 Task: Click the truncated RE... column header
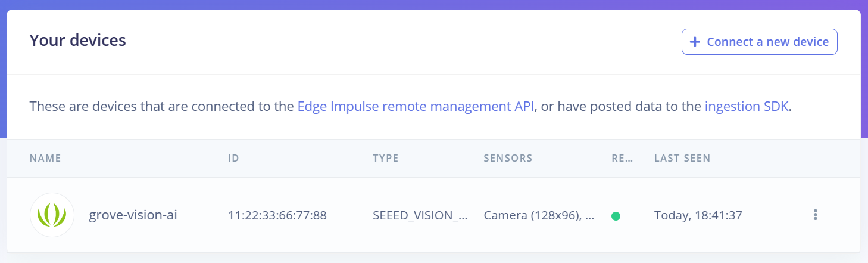pos(622,158)
